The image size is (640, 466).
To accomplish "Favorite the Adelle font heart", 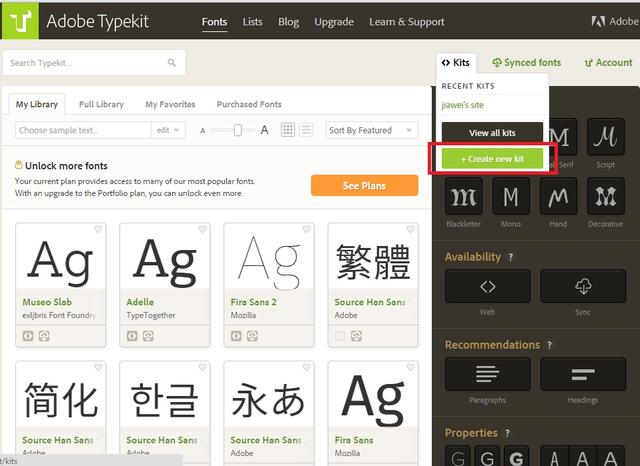I will click(202, 229).
